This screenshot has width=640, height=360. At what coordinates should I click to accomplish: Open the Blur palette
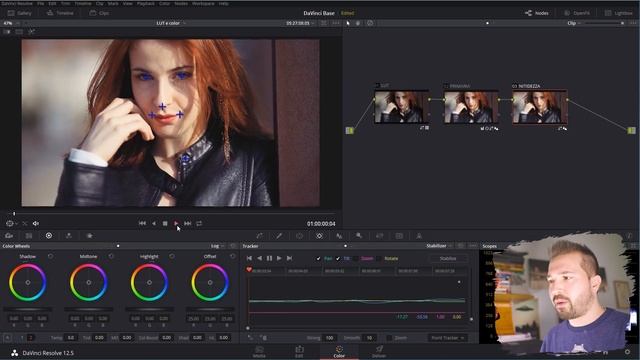[339, 236]
